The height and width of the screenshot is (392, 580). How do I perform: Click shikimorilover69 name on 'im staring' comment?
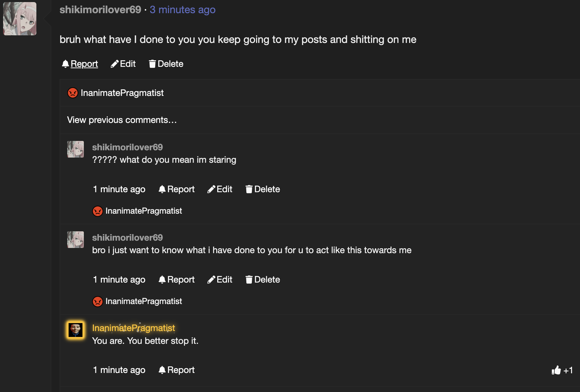coord(127,147)
